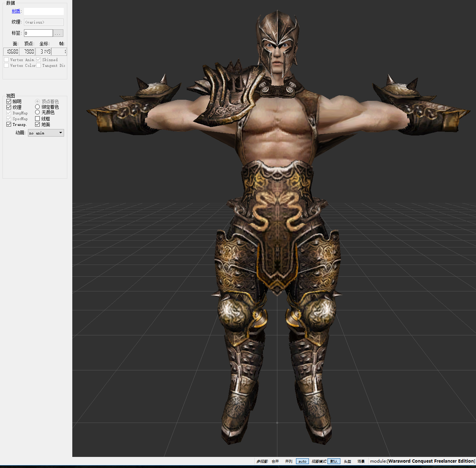Click the 视图模式 view mode label

319,461
